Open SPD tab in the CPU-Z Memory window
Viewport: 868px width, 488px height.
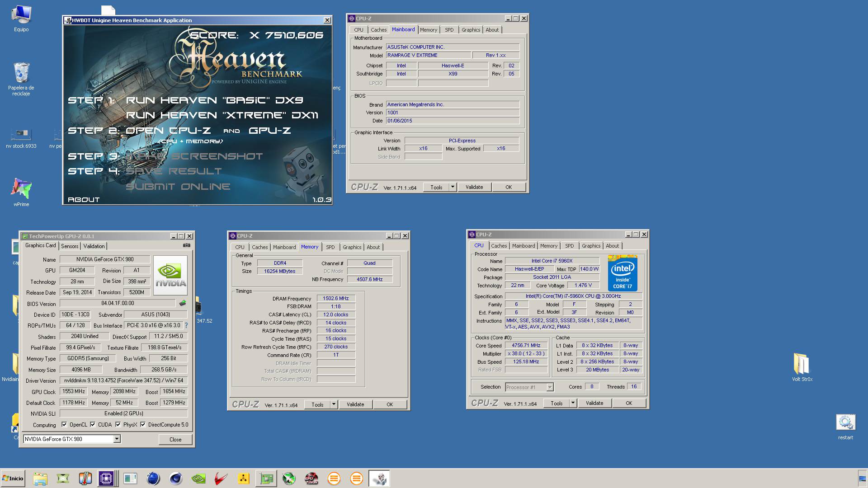(330, 247)
